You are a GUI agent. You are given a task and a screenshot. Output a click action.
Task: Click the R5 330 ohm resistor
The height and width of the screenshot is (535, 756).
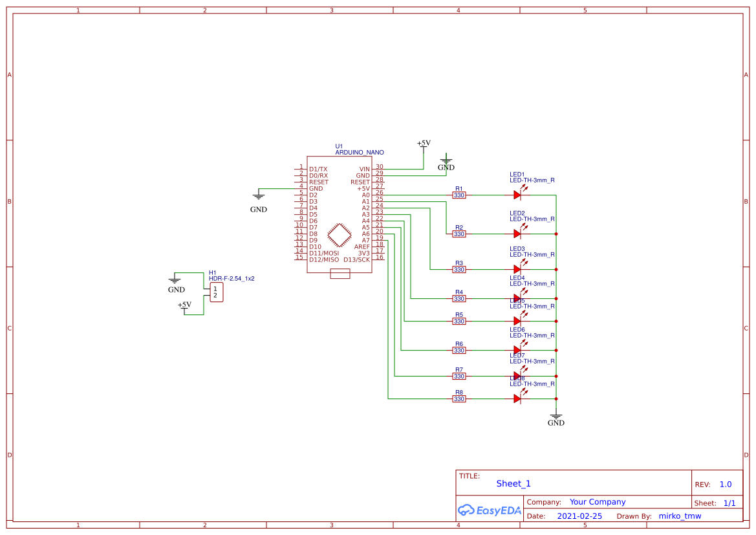pyautogui.click(x=459, y=321)
